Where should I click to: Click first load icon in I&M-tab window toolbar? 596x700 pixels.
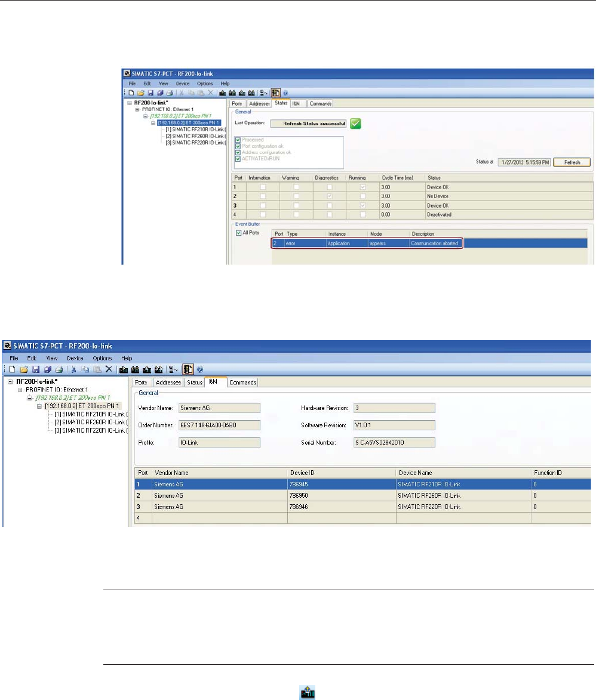[124, 369]
